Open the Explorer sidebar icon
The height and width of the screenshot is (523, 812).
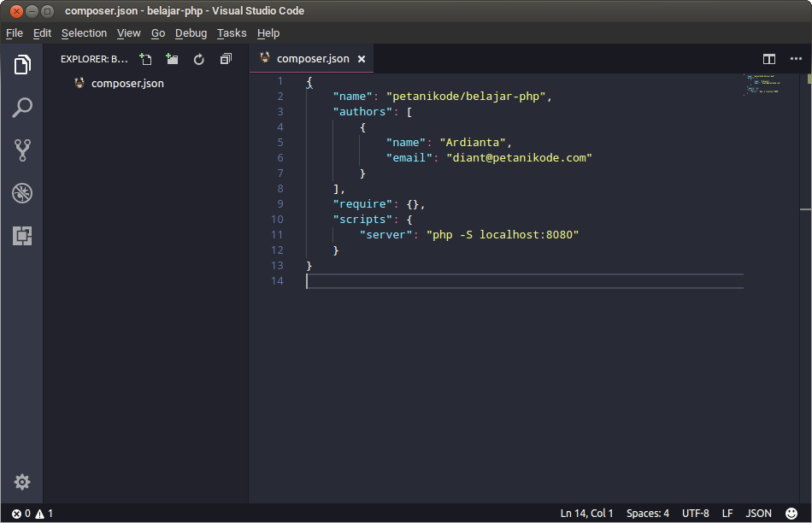(x=21, y=64)
